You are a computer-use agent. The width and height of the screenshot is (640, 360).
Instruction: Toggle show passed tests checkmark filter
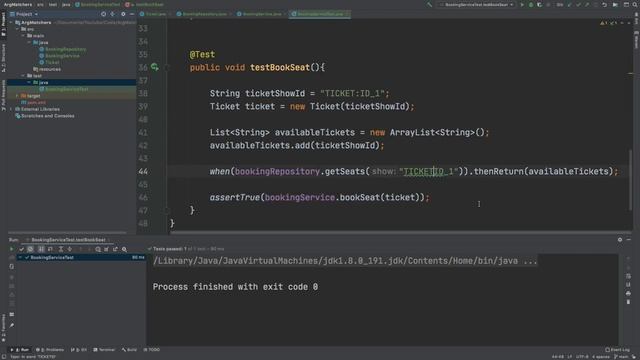(22, 249)
